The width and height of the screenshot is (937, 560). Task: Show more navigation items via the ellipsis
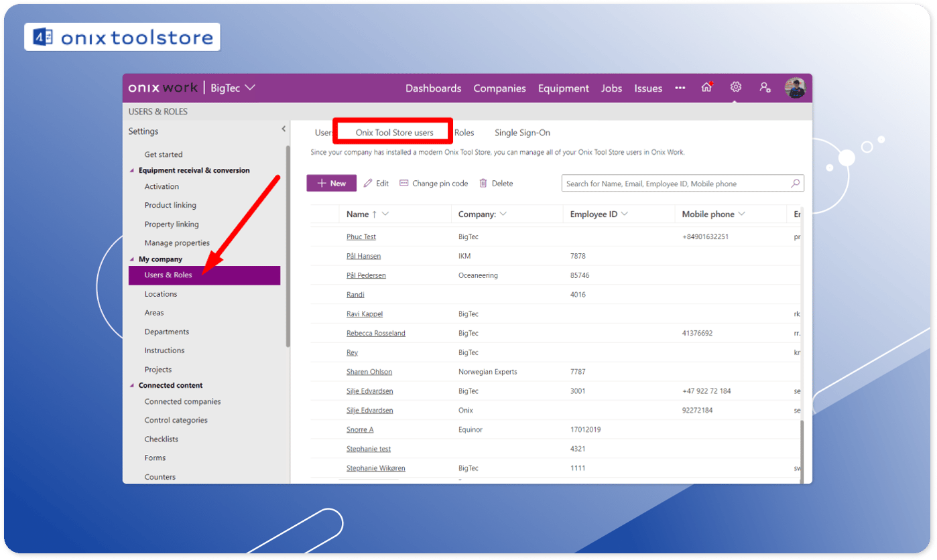point(680,88)
